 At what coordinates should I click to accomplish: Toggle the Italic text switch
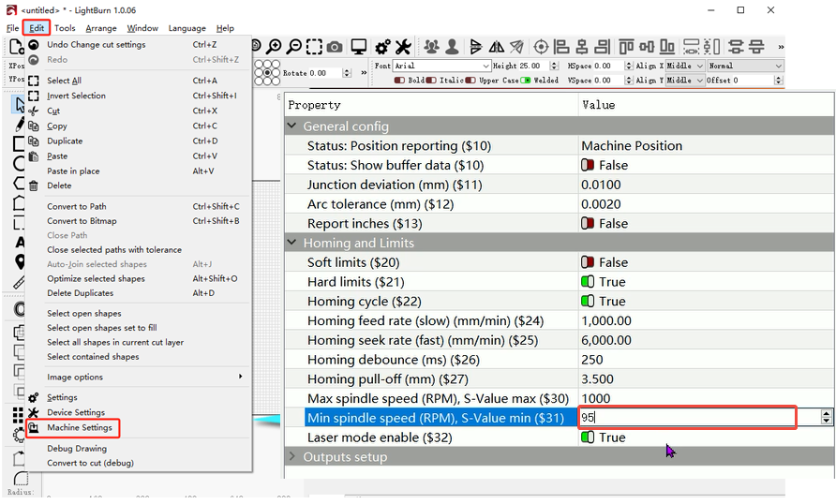tap(431, 81)
